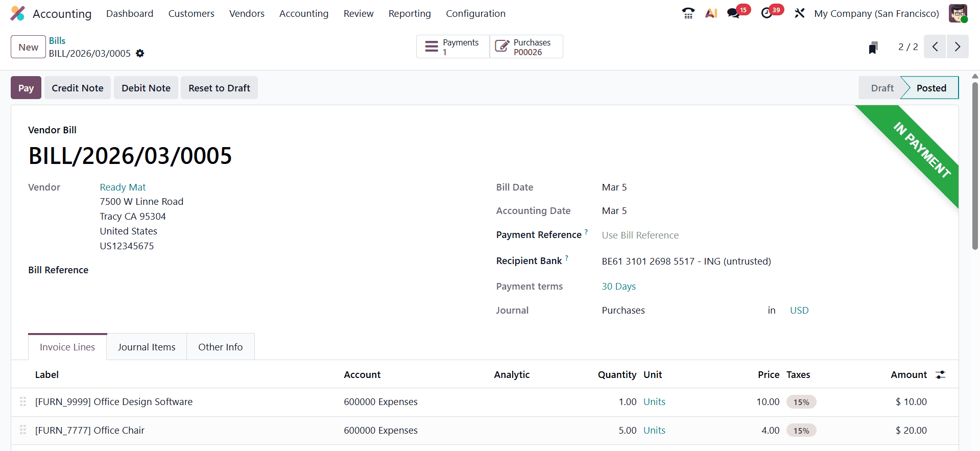Click Reset to Draft
The height and width of the screenshot is (451, 980).
(219, 88)
